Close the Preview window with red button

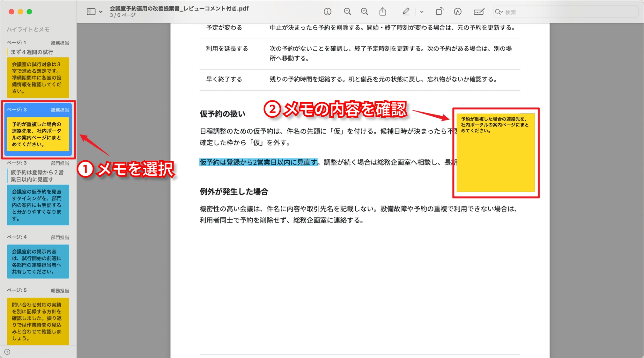click(11, 12)
